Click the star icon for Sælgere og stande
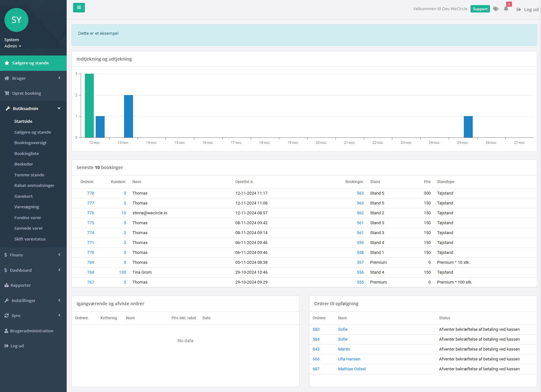The image size is (541, 392). pos(7,63)
